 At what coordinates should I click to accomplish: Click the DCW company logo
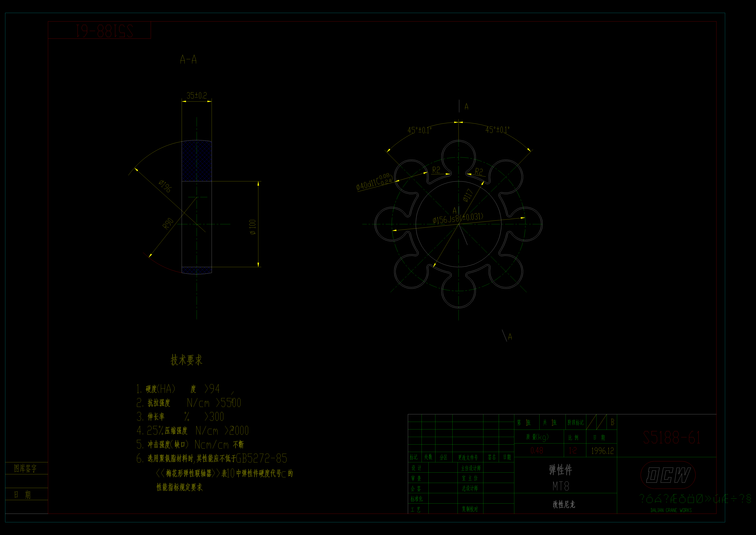(668, 475)
